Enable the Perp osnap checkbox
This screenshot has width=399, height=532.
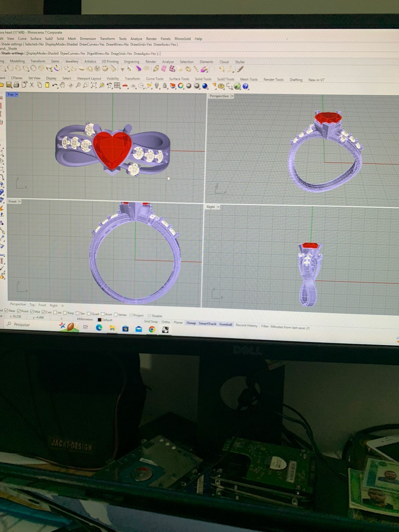tap(65, 313)
